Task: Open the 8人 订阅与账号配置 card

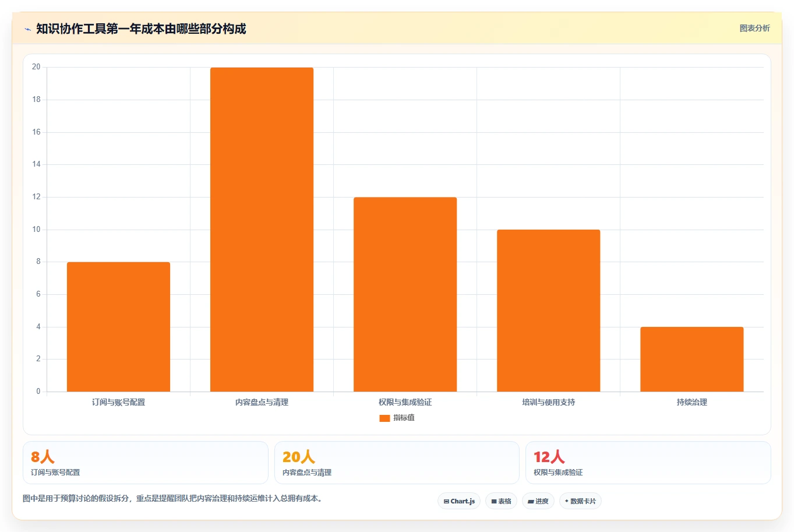Action: click(x=146, y=463)
